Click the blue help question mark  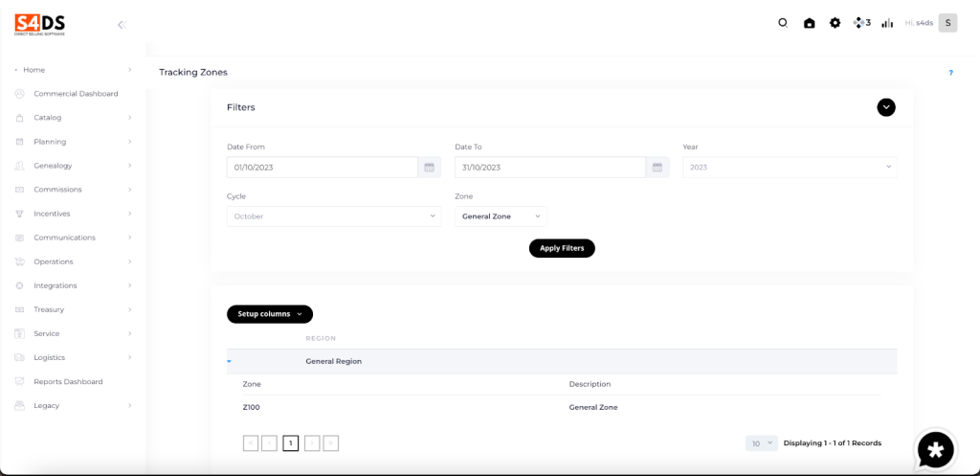950,73
